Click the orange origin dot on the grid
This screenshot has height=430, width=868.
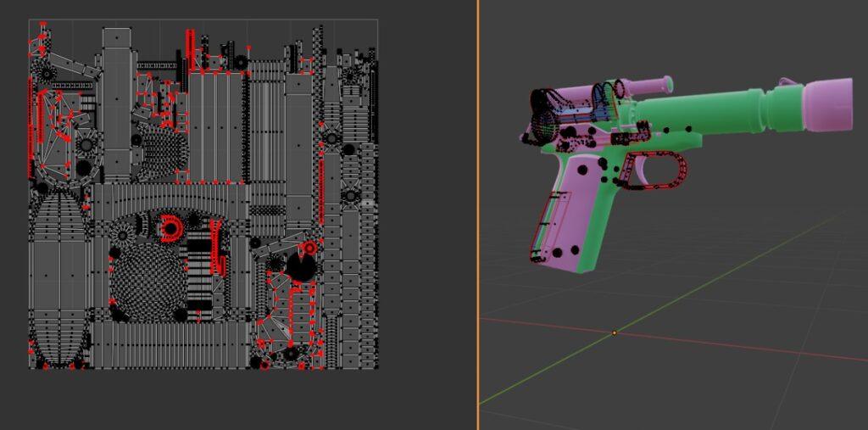[x=614, y=333]
